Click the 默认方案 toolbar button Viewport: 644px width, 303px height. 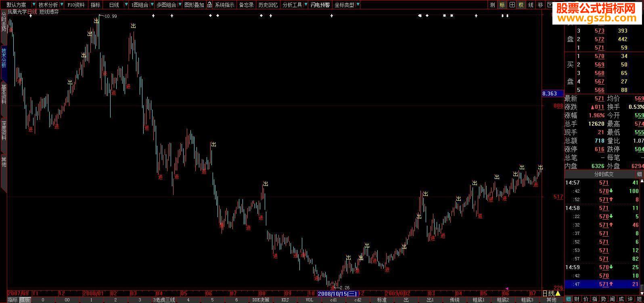[x=16, y=5]
